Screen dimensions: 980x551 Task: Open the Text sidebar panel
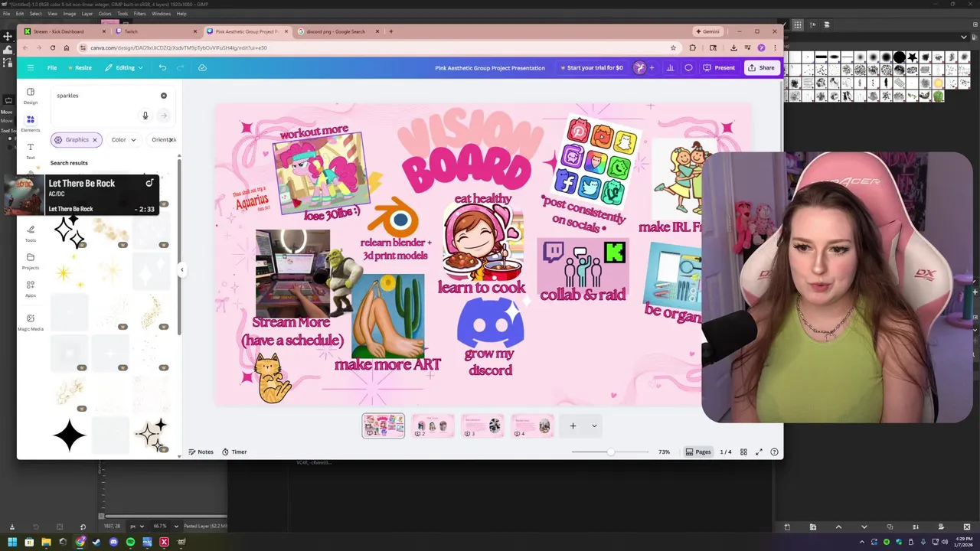tap(31, 151)
